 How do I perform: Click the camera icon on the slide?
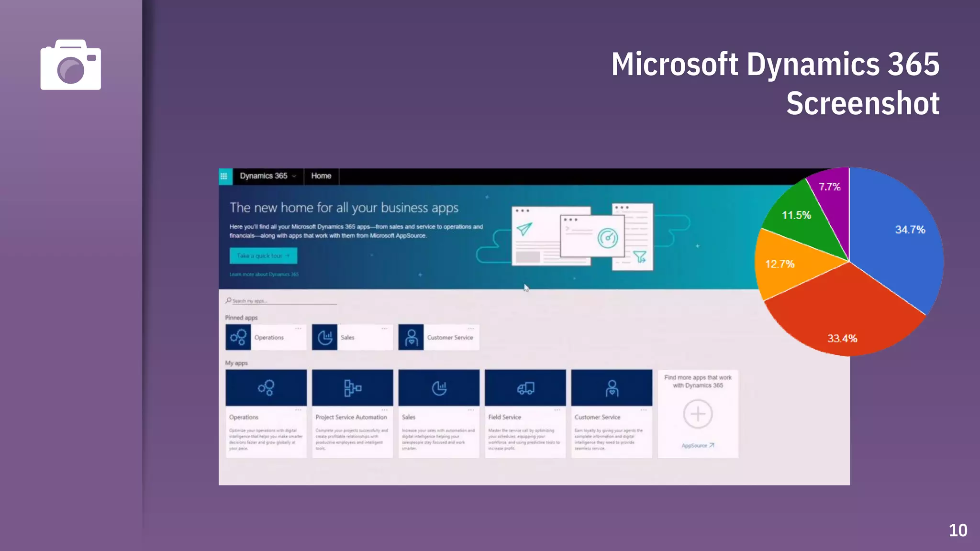coord(71,65)
